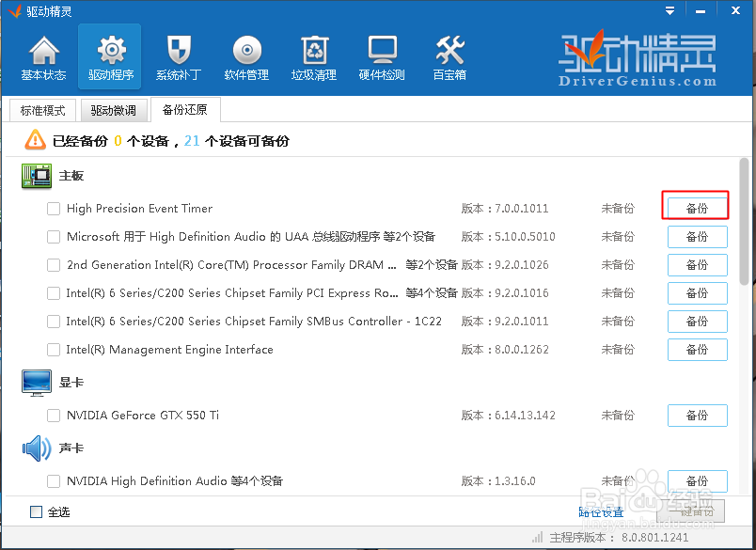The width and height of the screenshot is (756, 550).
Task: Open the 路径设置 link
Action: pyautogui.click(x=601, y=511)
